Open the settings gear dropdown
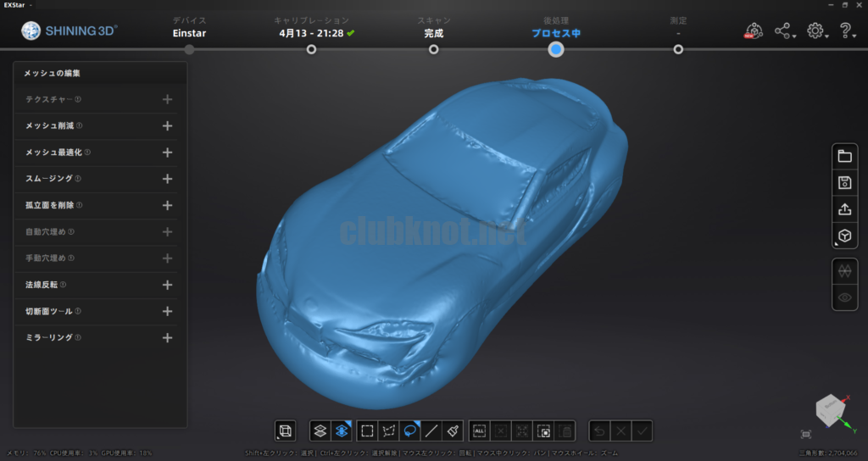Screen dimensions: 868x461 (815, 31)
